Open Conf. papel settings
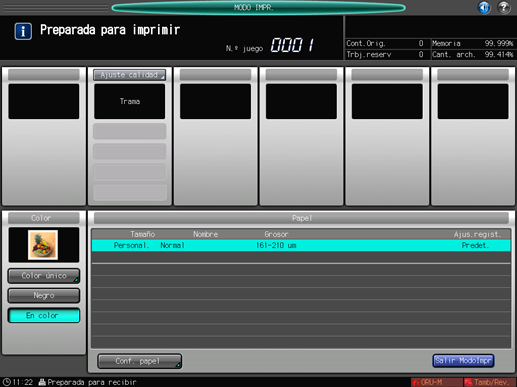The width and height of the screenshot is (517, 387). point(140,361)
